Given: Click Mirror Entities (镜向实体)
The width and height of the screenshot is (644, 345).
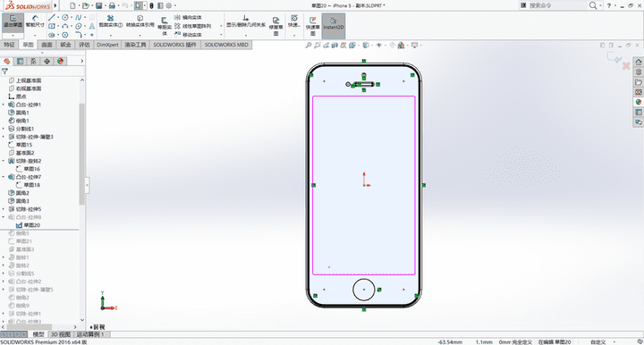Looking at the screenshot, I should [x=188, y=17].
